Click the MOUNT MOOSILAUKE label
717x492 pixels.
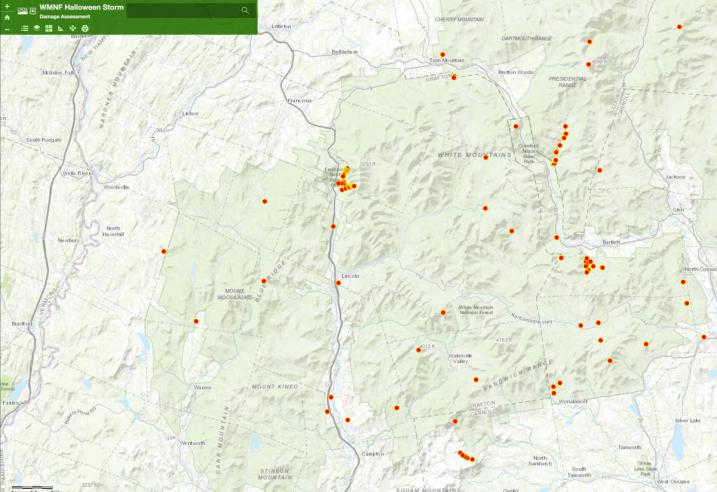tap(235, 294)
